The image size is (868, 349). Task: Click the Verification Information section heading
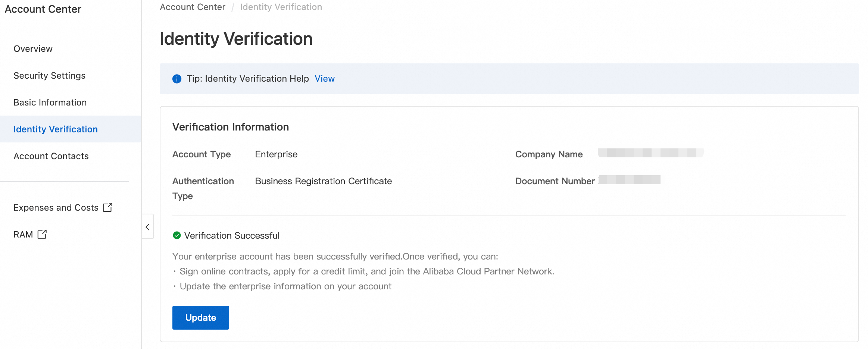click(x=231, y=127)
